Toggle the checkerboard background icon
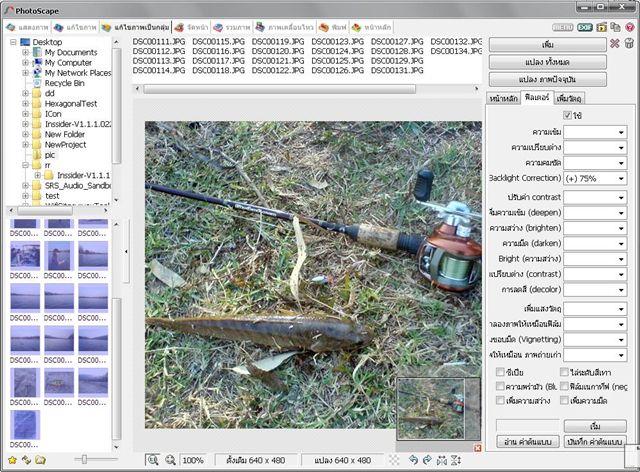The width and height of the screenshot is (640, 472). (x=394, y=460)
